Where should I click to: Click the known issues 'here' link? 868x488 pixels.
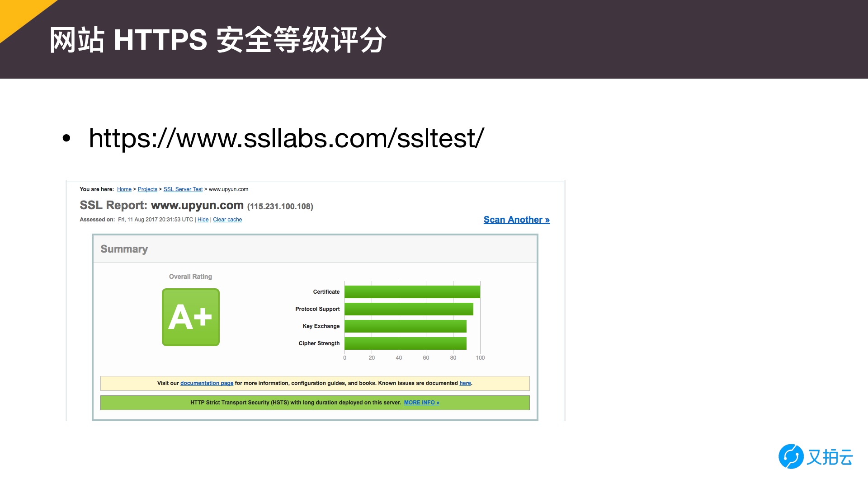click(465, 383)
